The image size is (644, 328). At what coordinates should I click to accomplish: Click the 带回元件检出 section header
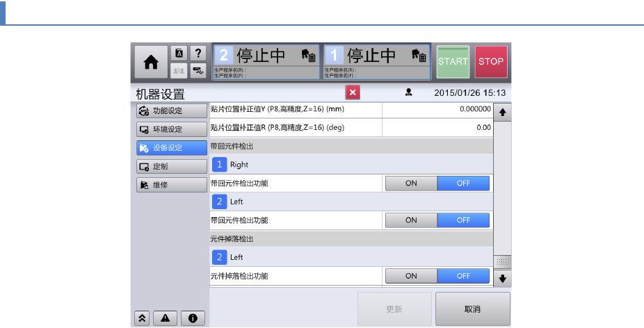tap(351, 146)
